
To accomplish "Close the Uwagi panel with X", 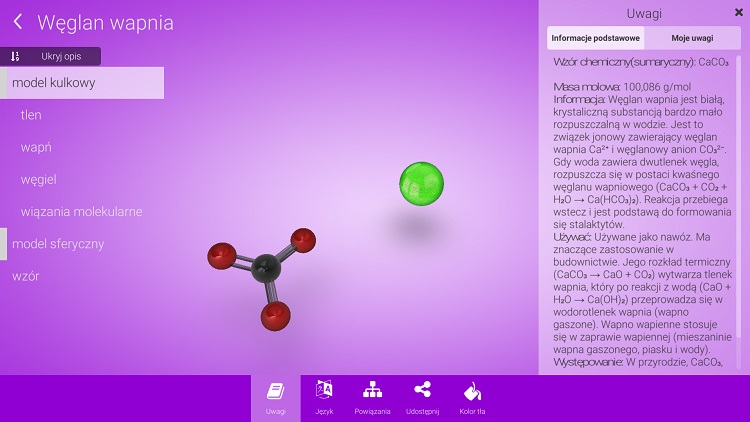I will 739,12.
